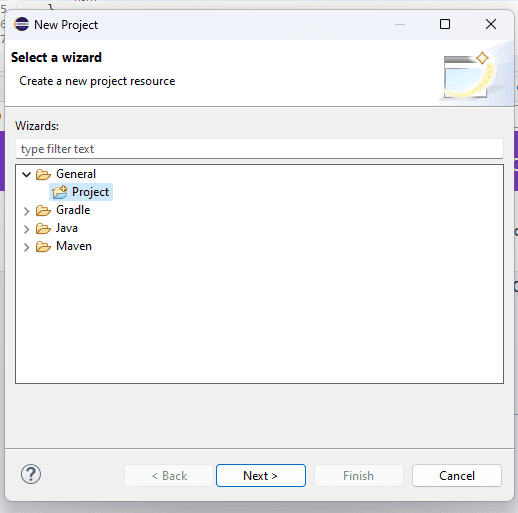Click the General folder icon
518x513 pixels.
(x=43, y=174)
